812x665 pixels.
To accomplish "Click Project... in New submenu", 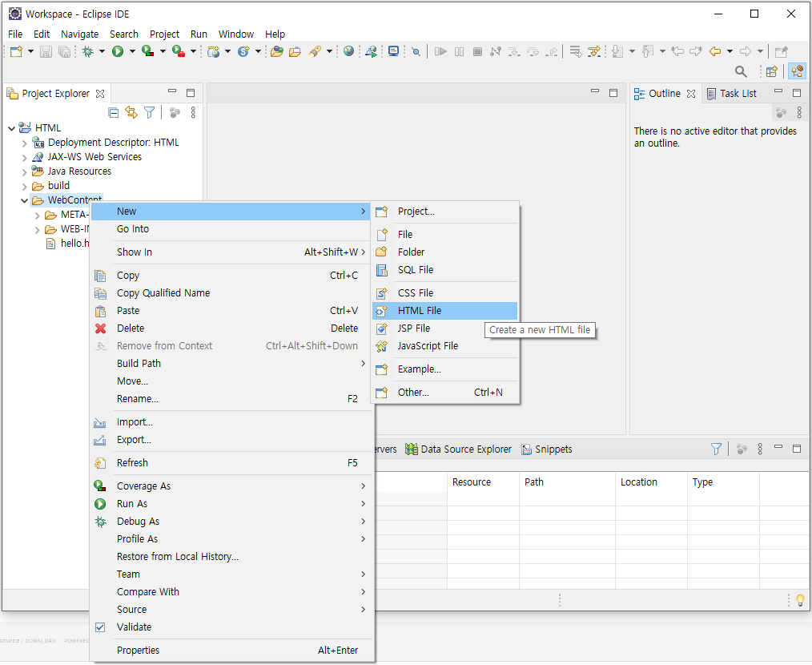I will [445, 212].
